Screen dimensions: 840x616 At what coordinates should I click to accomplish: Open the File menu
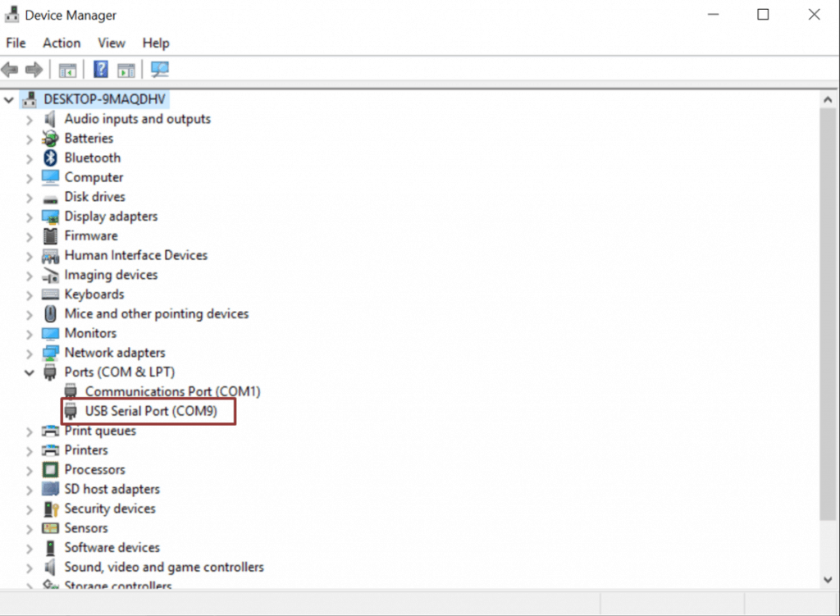click(16, 43)
